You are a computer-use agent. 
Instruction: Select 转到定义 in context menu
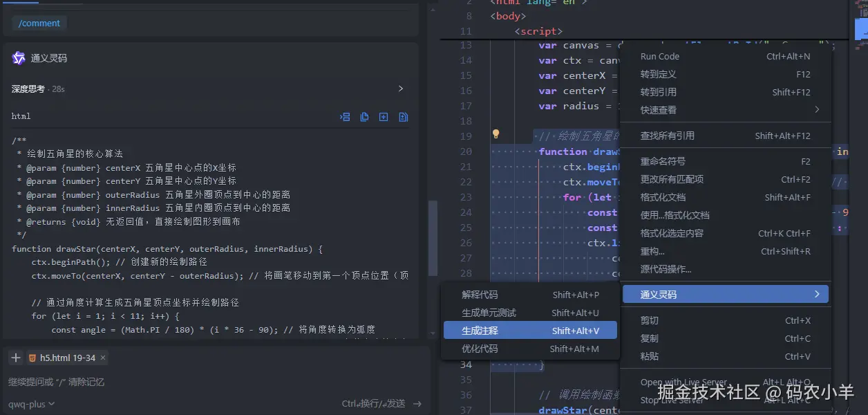click(725, 74)
